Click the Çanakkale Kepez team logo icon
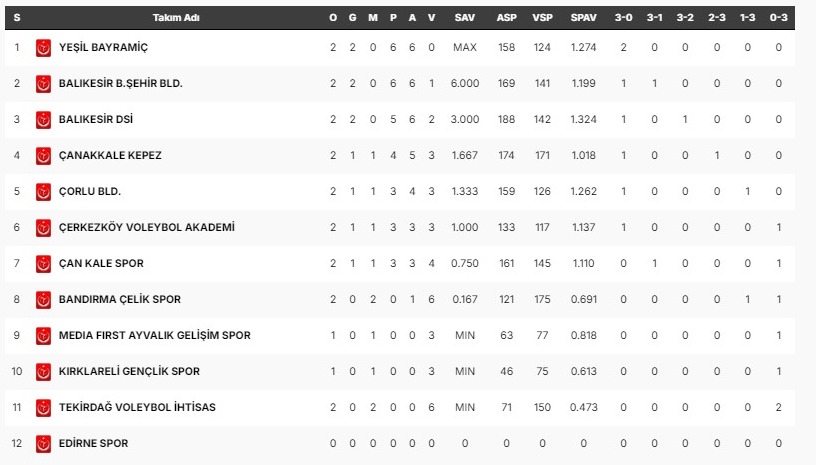This screenshot has height=465, width=816. [43, 156]
